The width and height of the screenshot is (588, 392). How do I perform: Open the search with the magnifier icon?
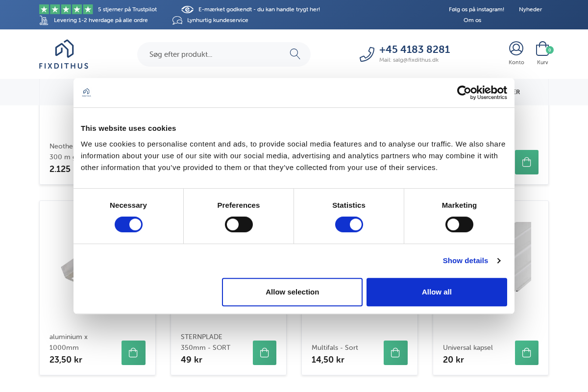tap(294, 54)
